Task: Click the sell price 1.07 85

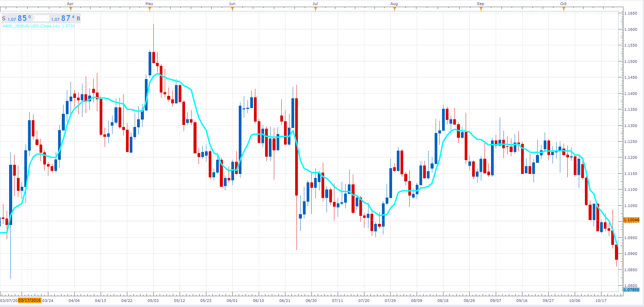Action: pos(19,18)
